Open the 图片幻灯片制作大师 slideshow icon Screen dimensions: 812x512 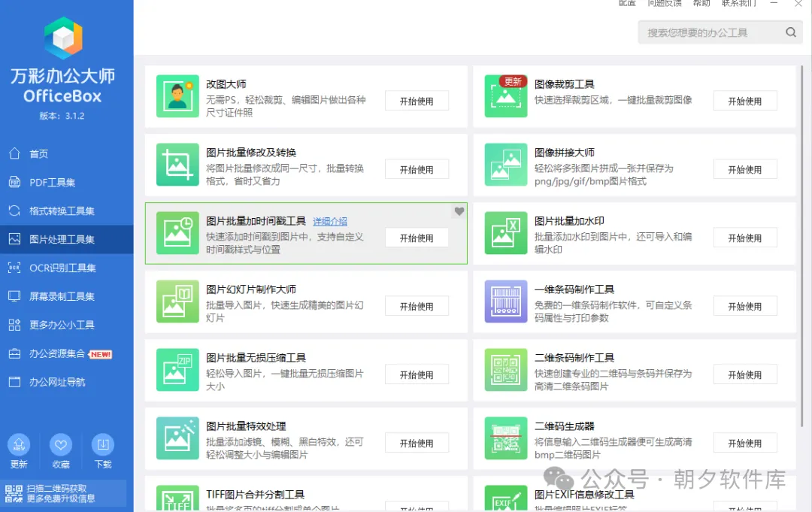pyautogui.click(x=177, y=301)
